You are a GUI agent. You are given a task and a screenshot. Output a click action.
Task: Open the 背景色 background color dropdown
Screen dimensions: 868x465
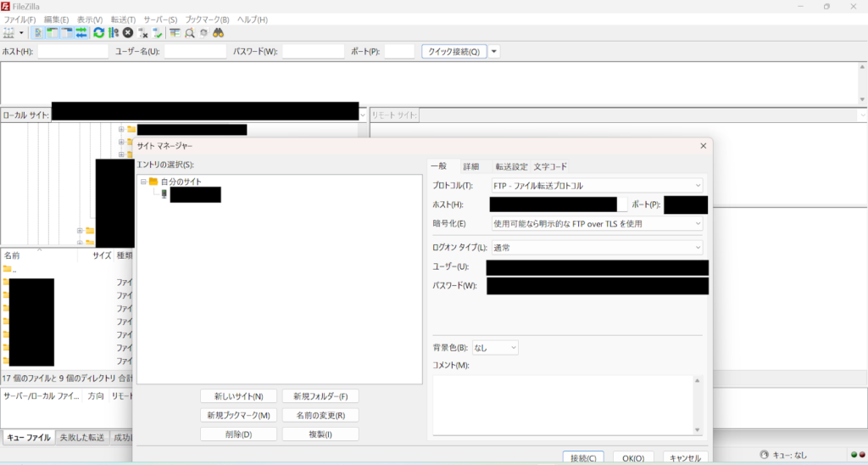495,348
